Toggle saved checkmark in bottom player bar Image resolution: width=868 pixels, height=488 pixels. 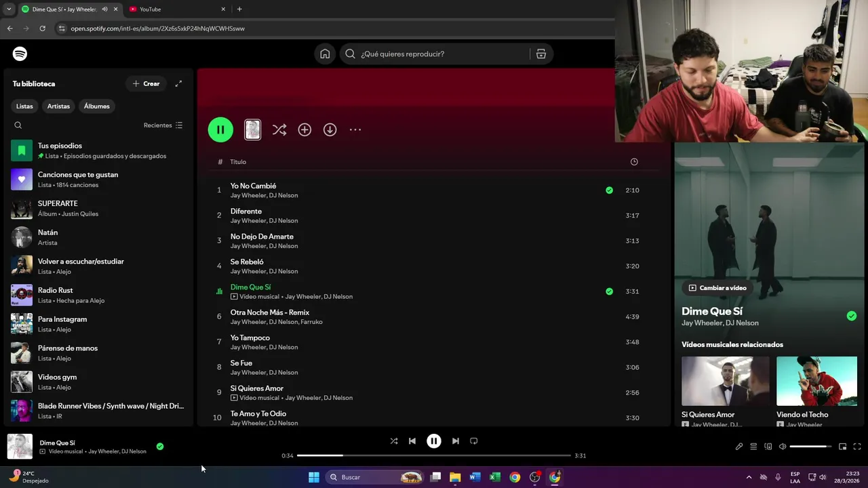(160, 447)
